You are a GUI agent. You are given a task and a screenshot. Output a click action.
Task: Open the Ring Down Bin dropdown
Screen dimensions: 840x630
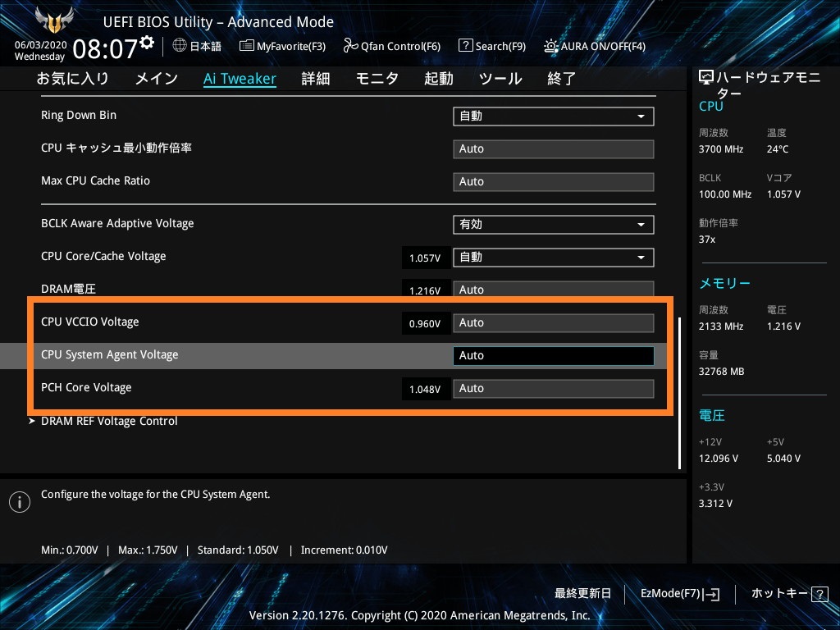[554, 116]
